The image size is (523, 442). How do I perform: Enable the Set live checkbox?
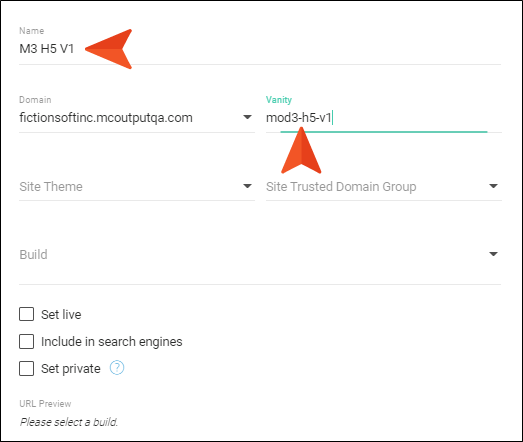point(26,314)
